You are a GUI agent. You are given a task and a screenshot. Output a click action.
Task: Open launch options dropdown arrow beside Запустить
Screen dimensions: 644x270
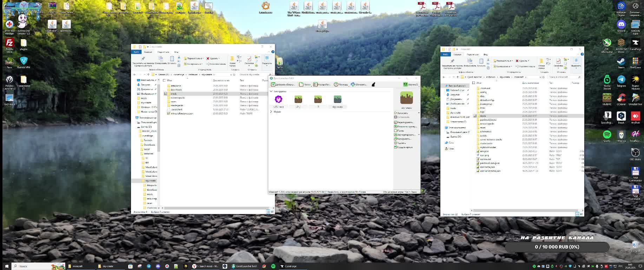click(419, 113)
